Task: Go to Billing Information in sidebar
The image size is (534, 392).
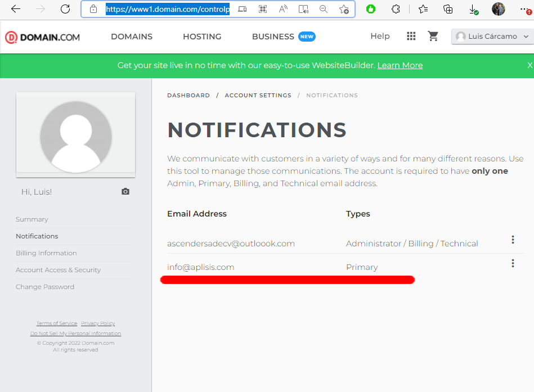Action: tap(46, 253)
